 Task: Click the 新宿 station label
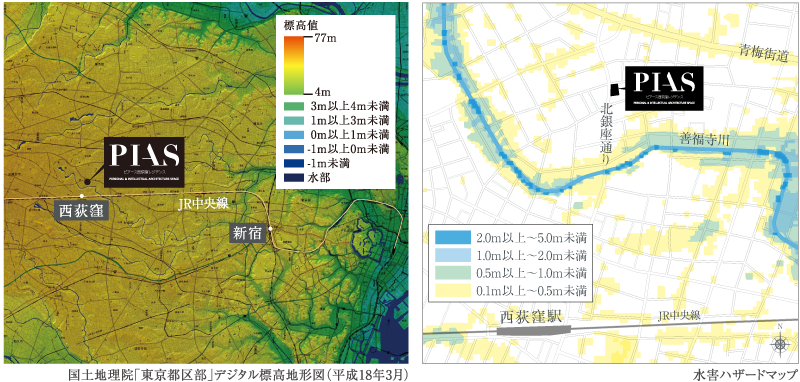[x=248, y=234]
